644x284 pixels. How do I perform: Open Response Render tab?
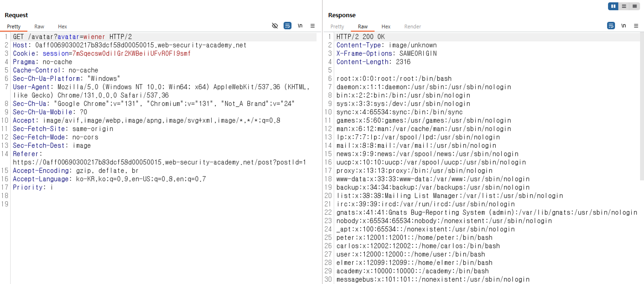click(412, 26)
